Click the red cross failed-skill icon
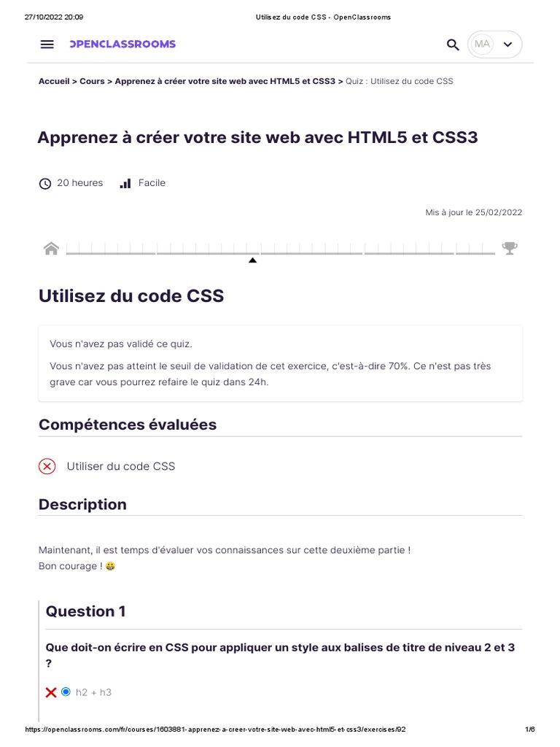 47,466
